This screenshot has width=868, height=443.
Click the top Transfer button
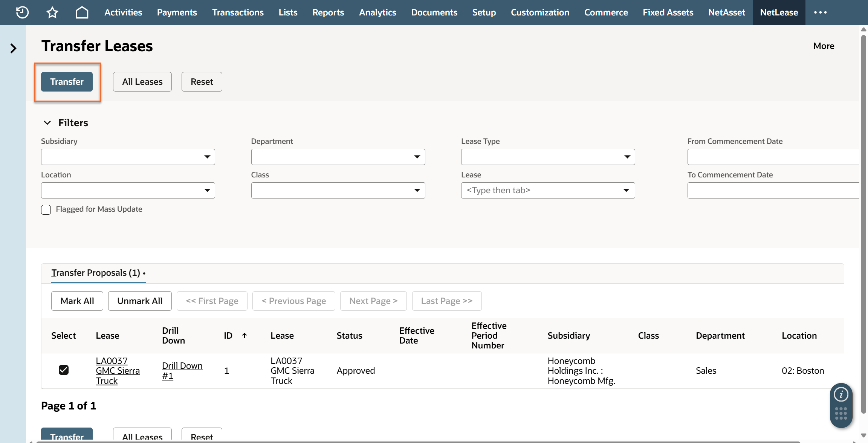67,82
